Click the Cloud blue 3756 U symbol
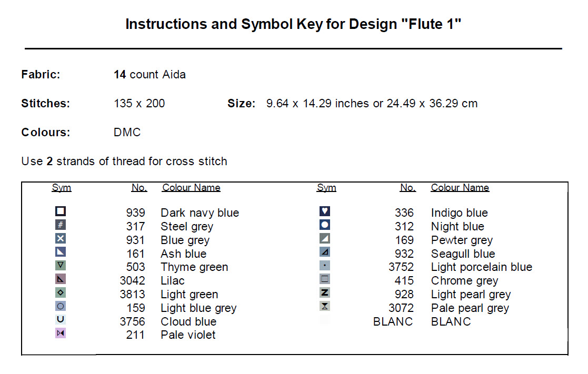 [x=61, y=320]
